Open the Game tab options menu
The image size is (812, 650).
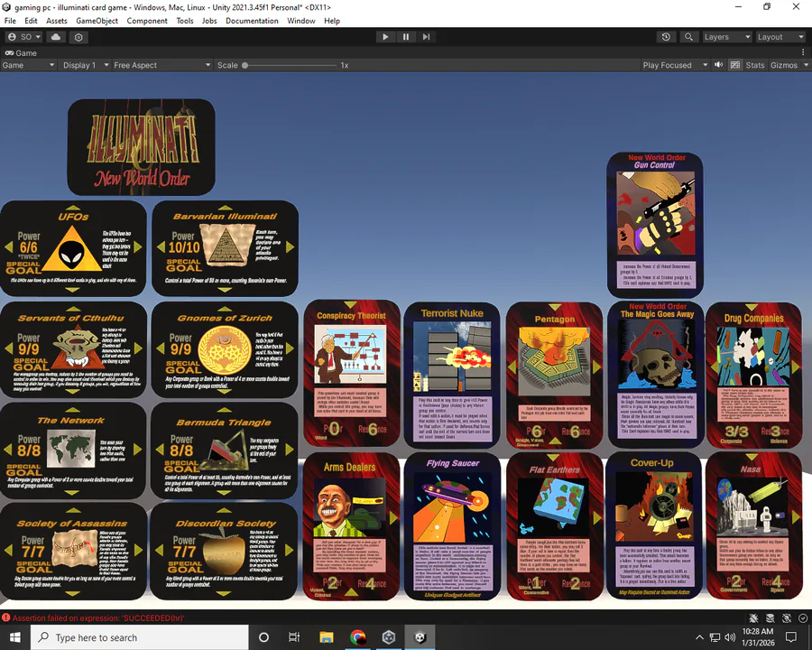pyautogui.click(x=803, y=52)
